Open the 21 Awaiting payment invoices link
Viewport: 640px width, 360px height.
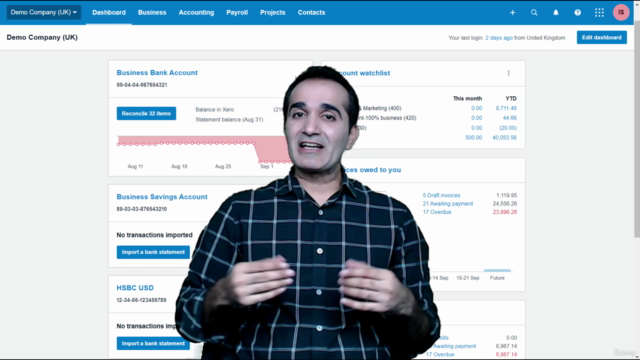(448, 204)
